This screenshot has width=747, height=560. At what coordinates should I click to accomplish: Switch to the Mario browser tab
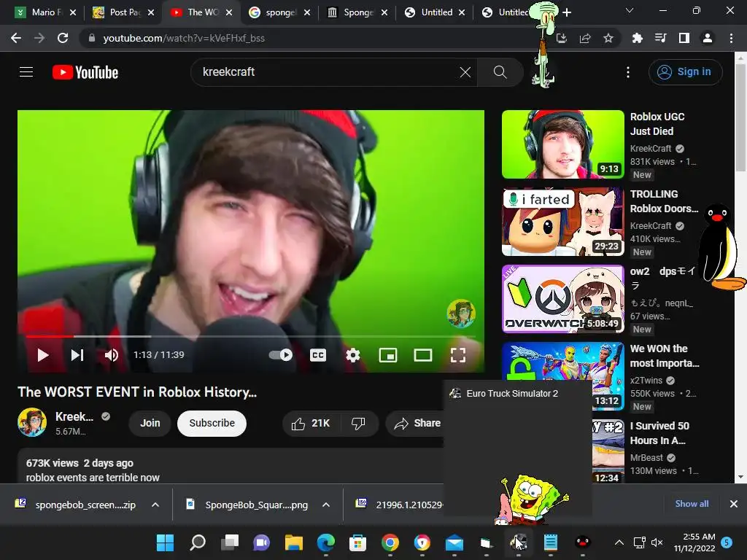pyautogui.click(x=45, y=12)
